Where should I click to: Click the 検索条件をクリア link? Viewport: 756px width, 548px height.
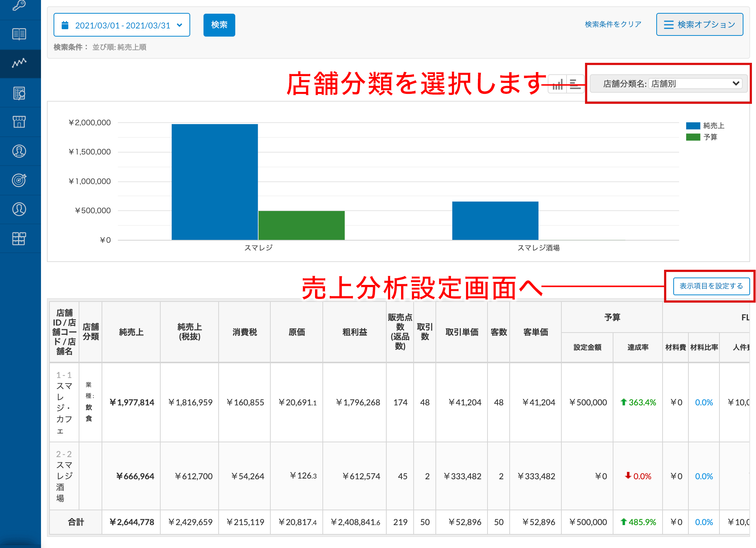(x=613, y=24)
